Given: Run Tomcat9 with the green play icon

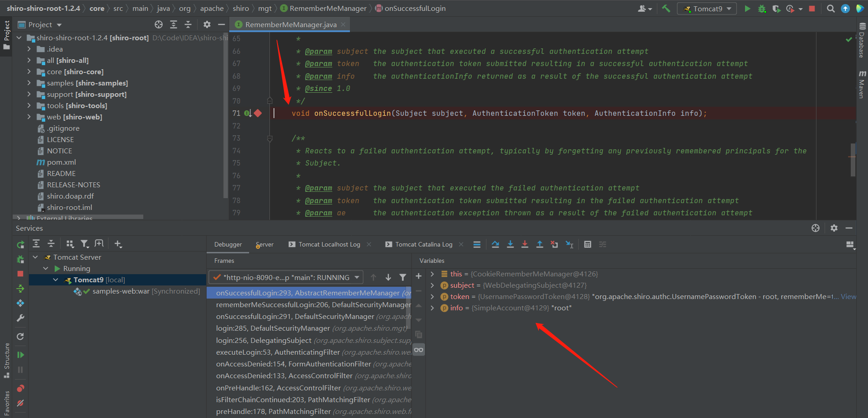Looking at the screenshot, I should (x=747, y=9).
